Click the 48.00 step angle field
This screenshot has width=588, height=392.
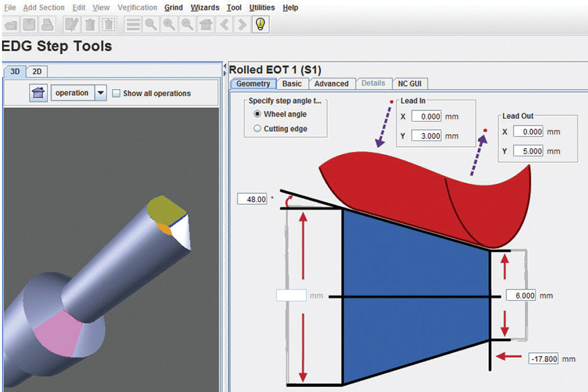(x=253, y=199)
